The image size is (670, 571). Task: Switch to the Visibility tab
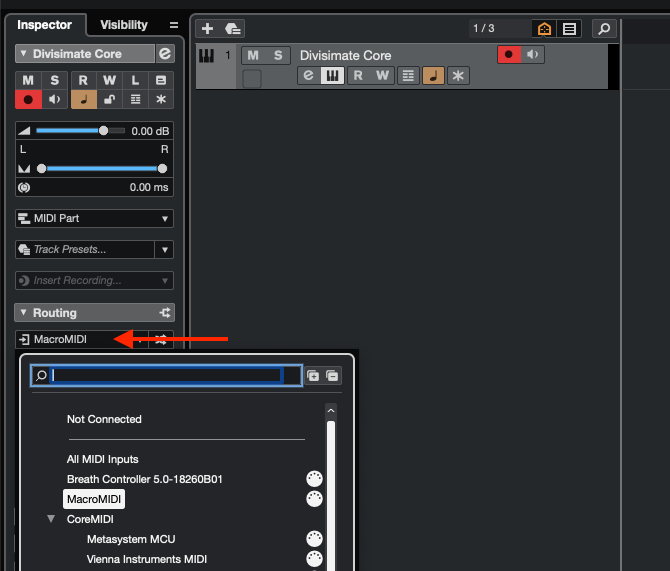click(x=123, y=25)
